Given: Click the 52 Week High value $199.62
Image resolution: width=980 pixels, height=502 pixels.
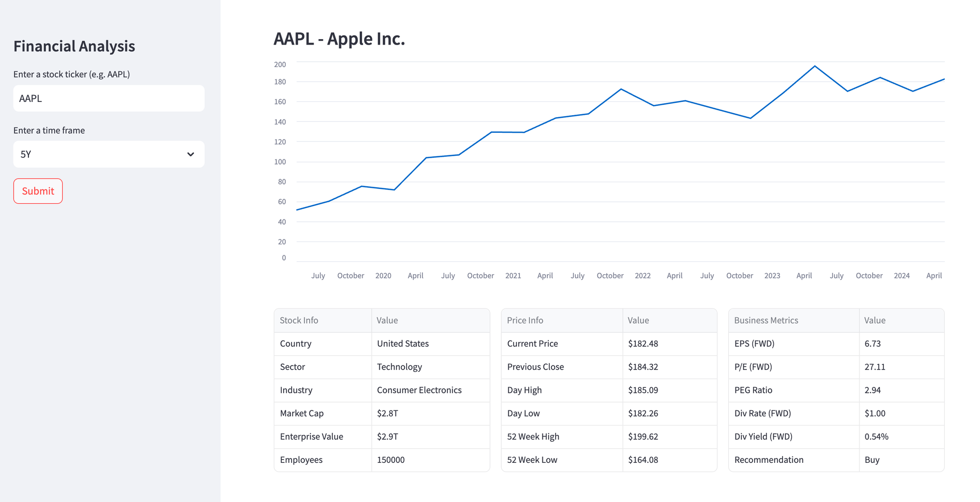Looking at the screenshot, I should (x=642, y=436).
